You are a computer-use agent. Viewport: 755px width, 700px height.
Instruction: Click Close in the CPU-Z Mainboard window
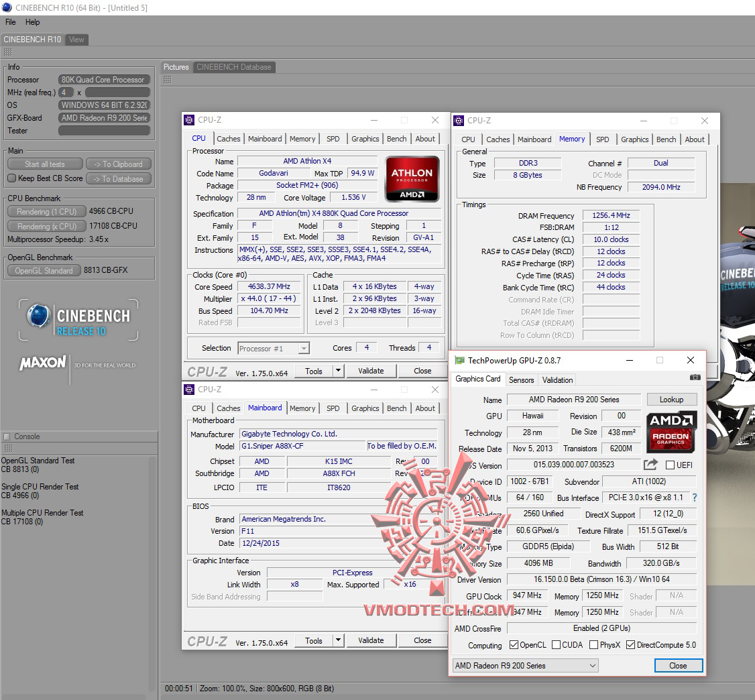pos(422,640)
